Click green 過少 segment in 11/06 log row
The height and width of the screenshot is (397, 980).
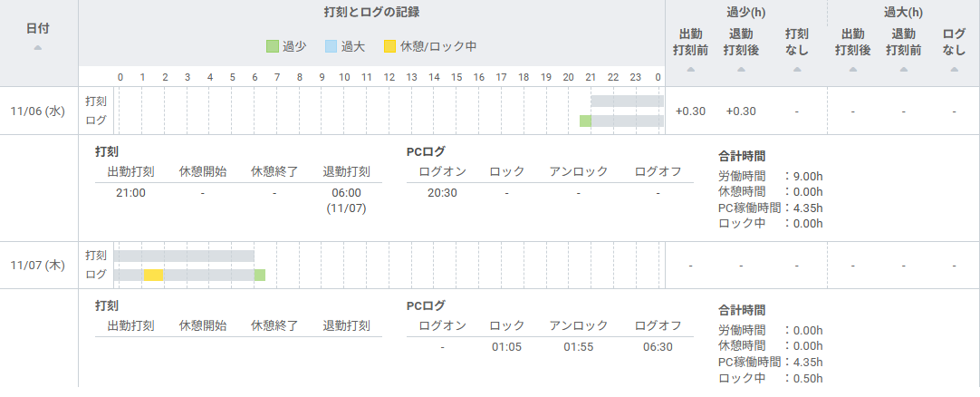pyautogui.click(x=585, y=121)
